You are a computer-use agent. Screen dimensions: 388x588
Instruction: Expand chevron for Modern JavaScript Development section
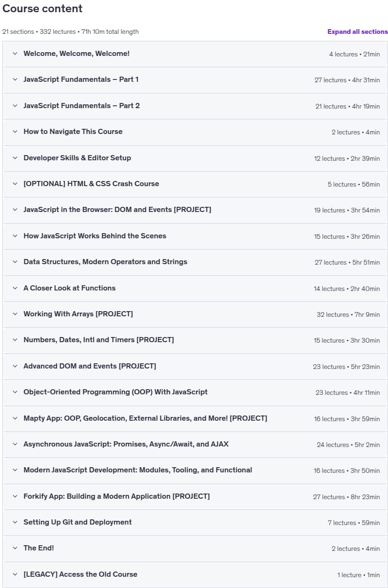tap(15, 470)
